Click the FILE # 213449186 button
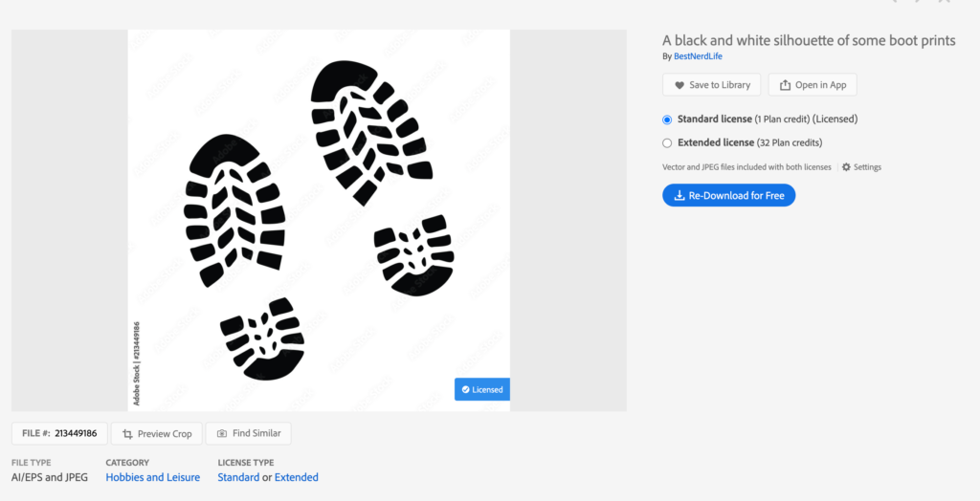Image resolution: width=980 pixels, height=501 pixels. [59, 433]
